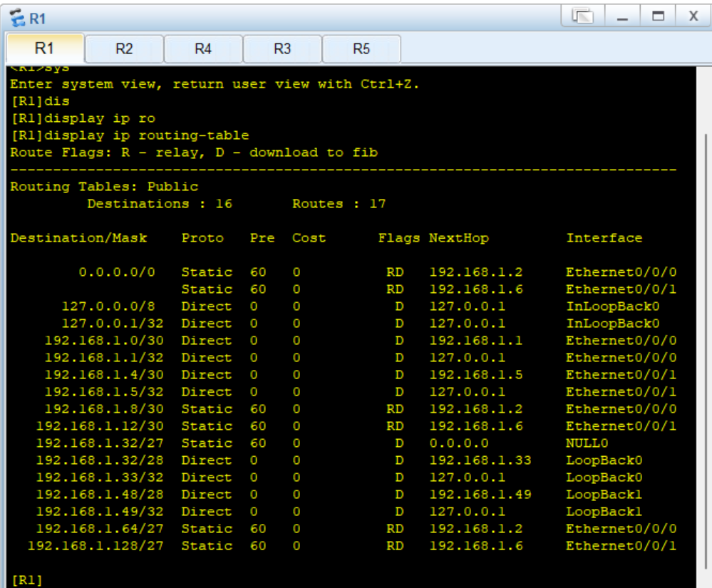Click the Flags column header
Image resolution: width=712 pixels, height=588 pixels.
399,238
